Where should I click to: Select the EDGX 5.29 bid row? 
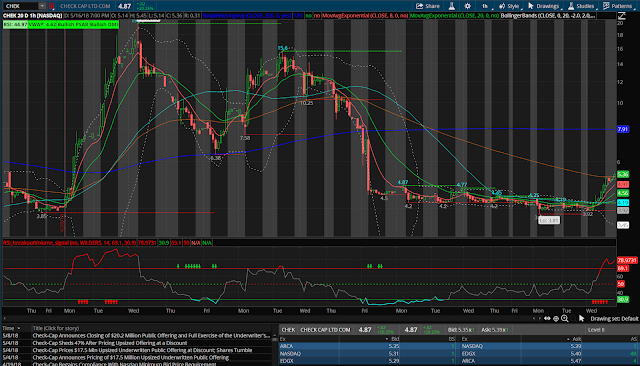click(367, 361)
